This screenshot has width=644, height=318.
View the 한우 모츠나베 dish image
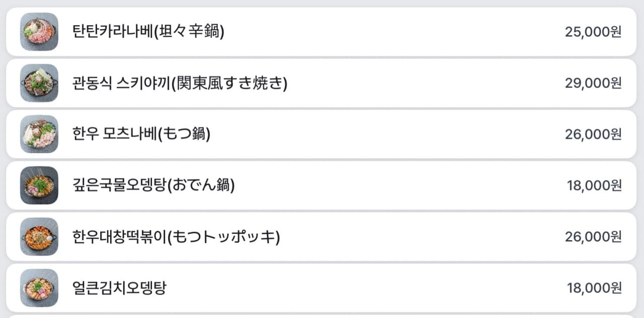39,134
